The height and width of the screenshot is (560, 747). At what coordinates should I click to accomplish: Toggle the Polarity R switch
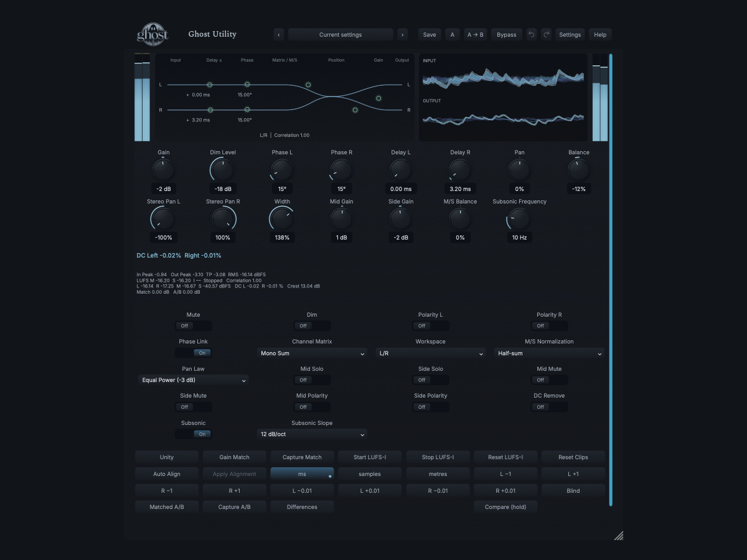click(x=549, y=325)
